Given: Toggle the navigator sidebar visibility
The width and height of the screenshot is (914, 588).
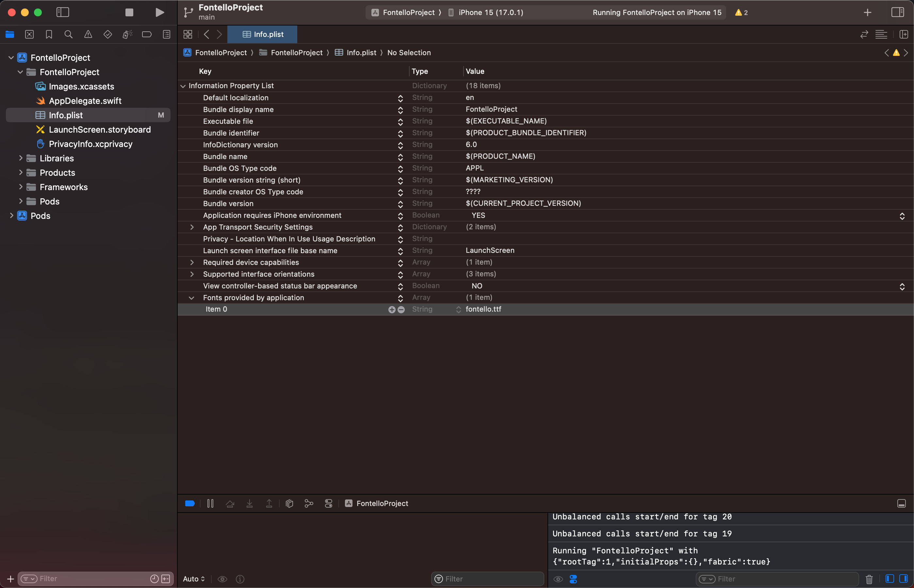Looking at the screenshot, I should point(63,12).
